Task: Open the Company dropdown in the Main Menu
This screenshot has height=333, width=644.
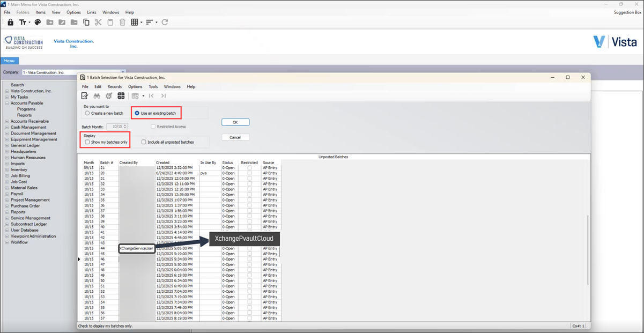Action: tap(123, 72)
